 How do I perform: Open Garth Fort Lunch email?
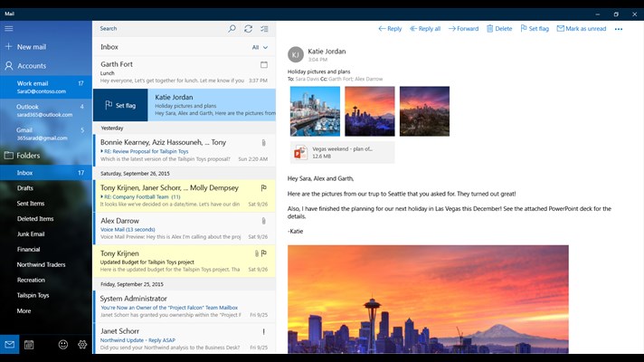[x=185, y=71]
